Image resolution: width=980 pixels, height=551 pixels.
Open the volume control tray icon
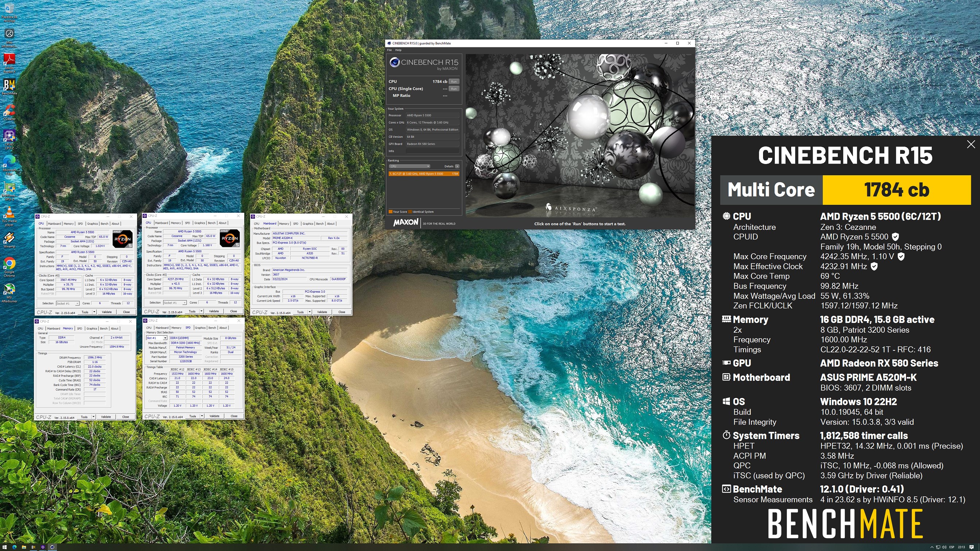944,547
